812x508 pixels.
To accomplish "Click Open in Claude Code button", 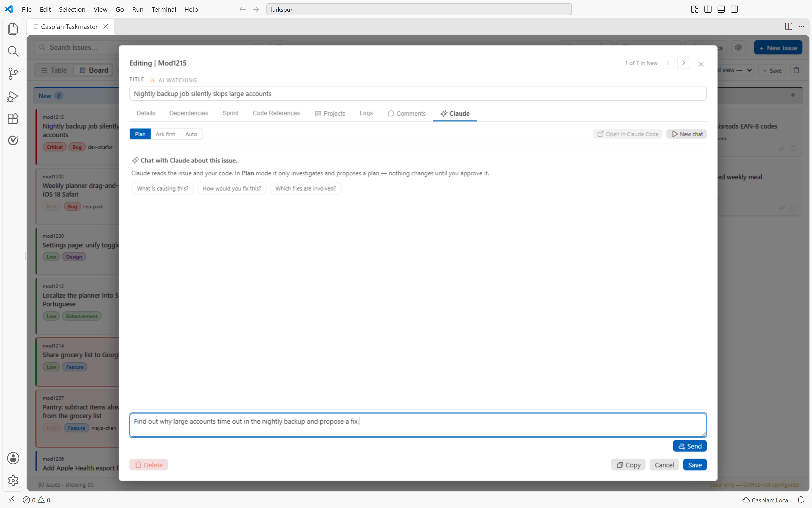I will 628,134.
